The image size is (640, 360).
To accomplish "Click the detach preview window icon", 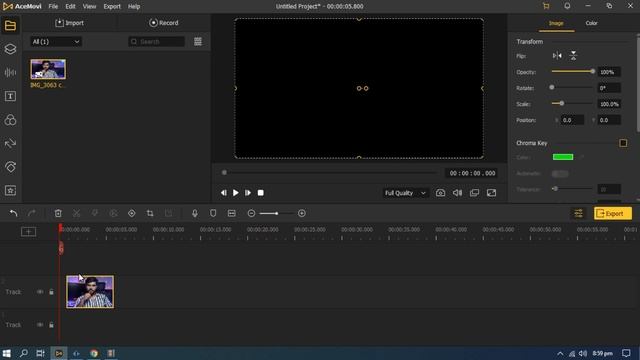I will tap(474, 193).
